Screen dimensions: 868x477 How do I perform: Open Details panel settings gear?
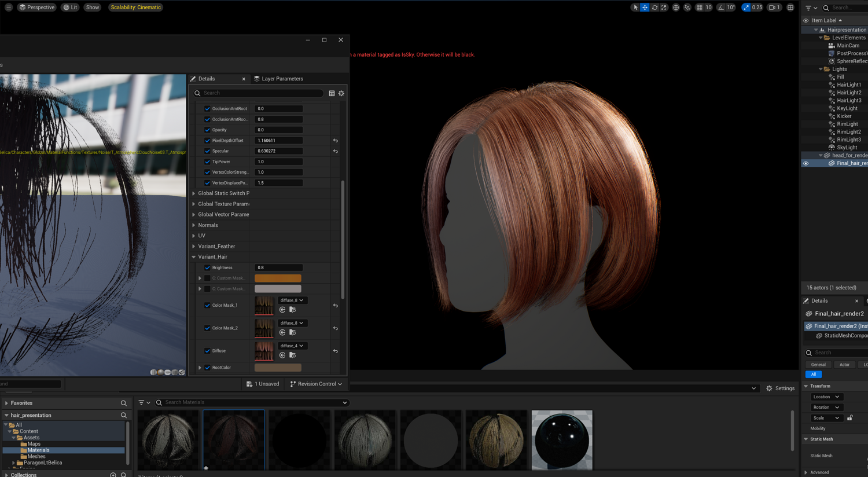tap(341, 93)
